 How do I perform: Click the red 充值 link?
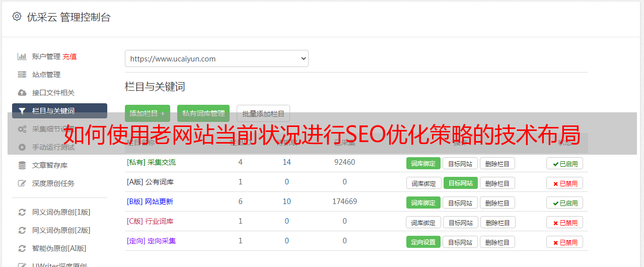click(x=69, y=56)
